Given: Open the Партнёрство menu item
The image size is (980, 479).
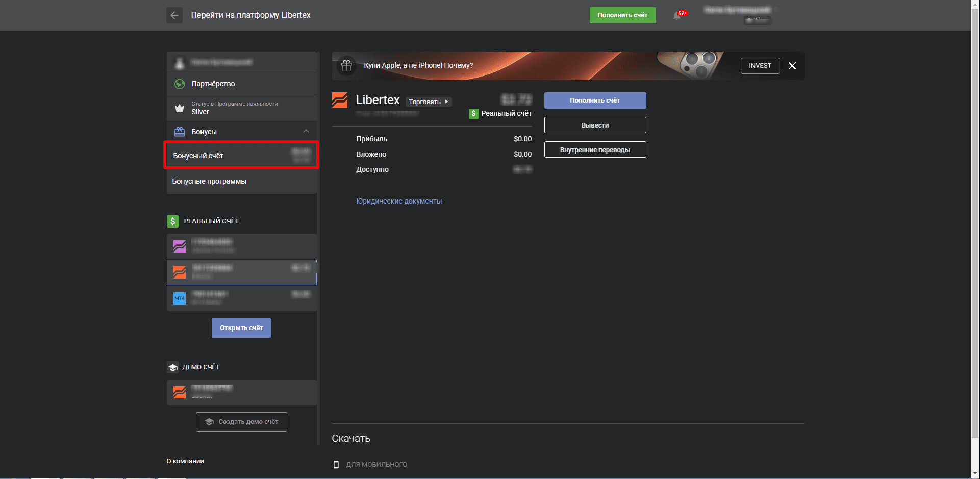Looking at the screenshot, I should click(x=242, y=84).
